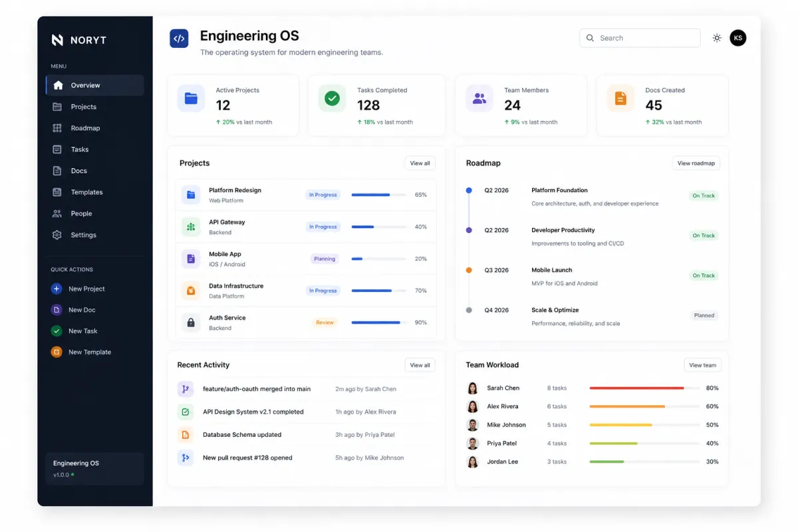
Task: Click the Platform Redesign progress bar
Action: click(x=379, y=195)
